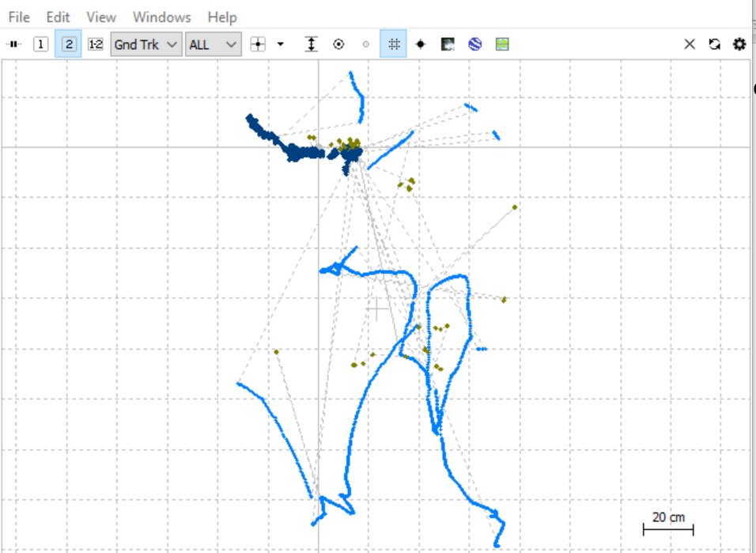This screenshot has height=553, width=756.
Task: Click the X clear icon
Action: point(690,44)
